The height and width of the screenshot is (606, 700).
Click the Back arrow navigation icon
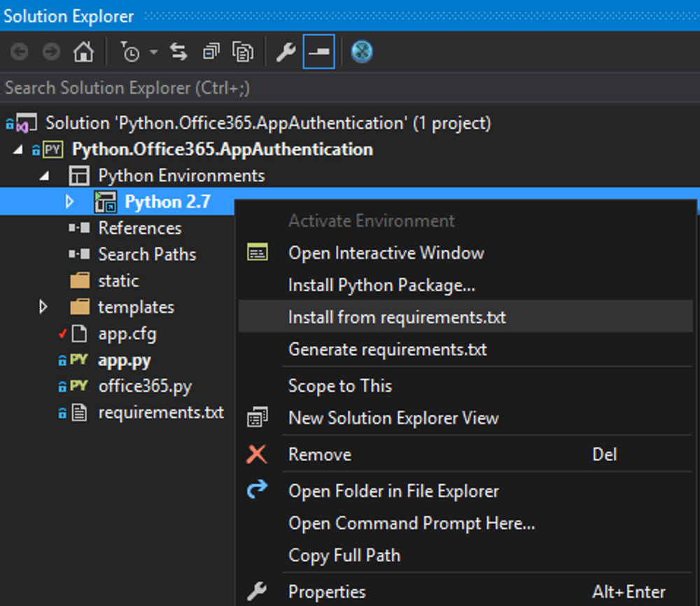point(20,52)
